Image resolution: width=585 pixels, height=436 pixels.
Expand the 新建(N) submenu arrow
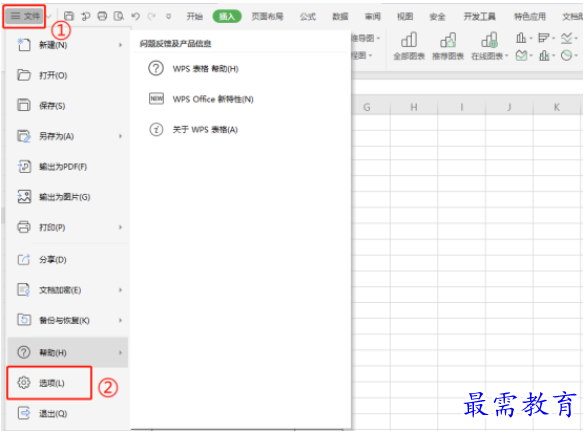(x=120, y=45)
